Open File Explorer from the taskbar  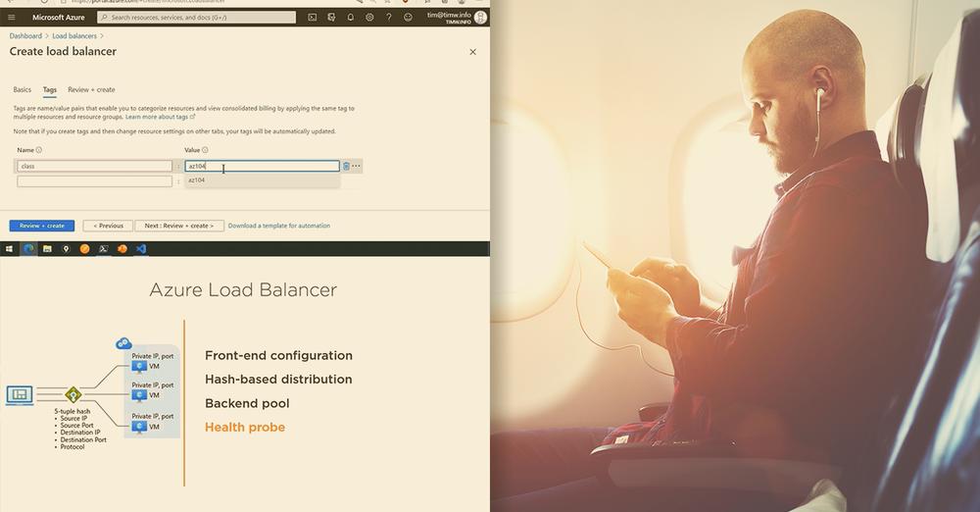[x=47, y=249]
